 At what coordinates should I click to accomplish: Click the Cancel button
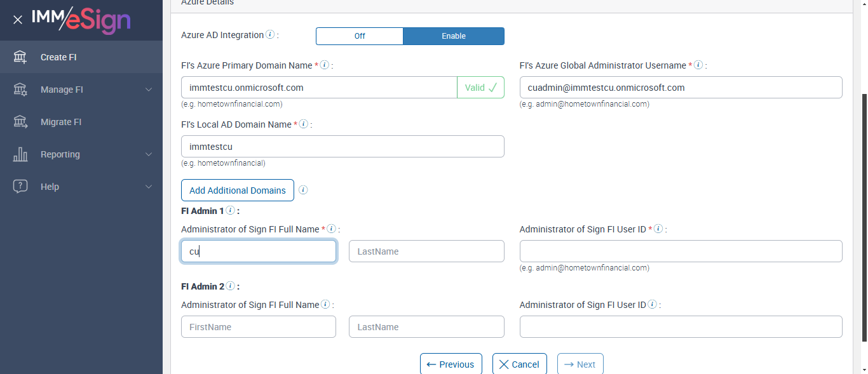pyautogui.click(x=519, y=364)
